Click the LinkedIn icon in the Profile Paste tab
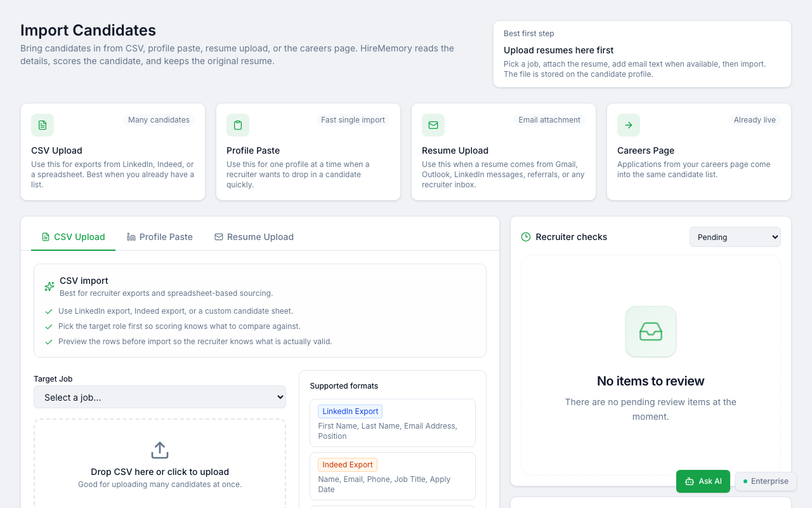Screen dimensions: 812x508 point(131,237)
